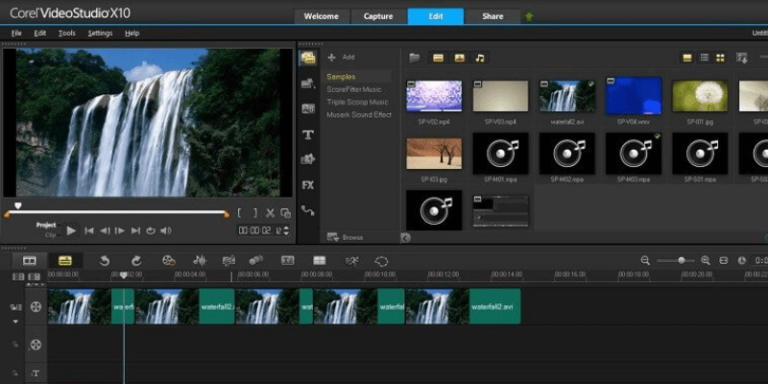
Task: Open the Subtitle Editor icon
Action: click(x=288, y=261)
